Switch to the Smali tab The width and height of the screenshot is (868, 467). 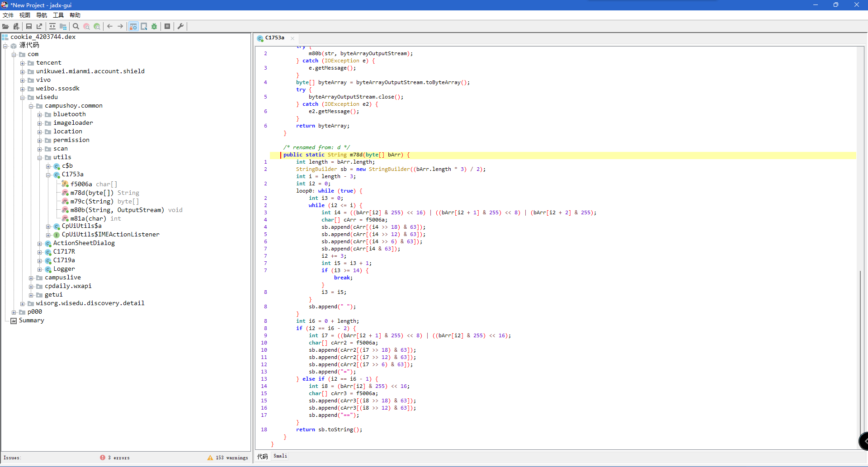280,456
